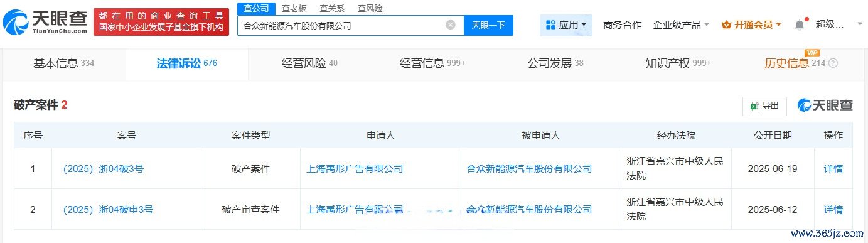This screenshot has width=868, height=243.
Task: Click the 案号 column header
Action: [126, 135]
